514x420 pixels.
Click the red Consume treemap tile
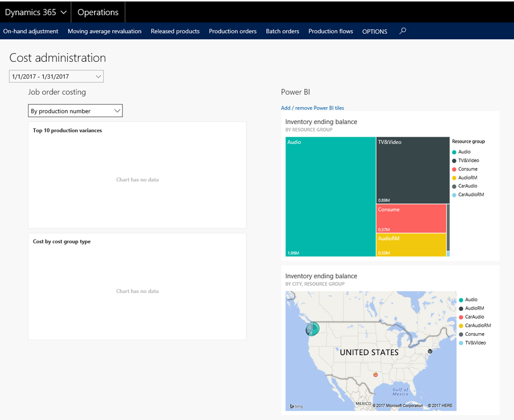(411, 218)
